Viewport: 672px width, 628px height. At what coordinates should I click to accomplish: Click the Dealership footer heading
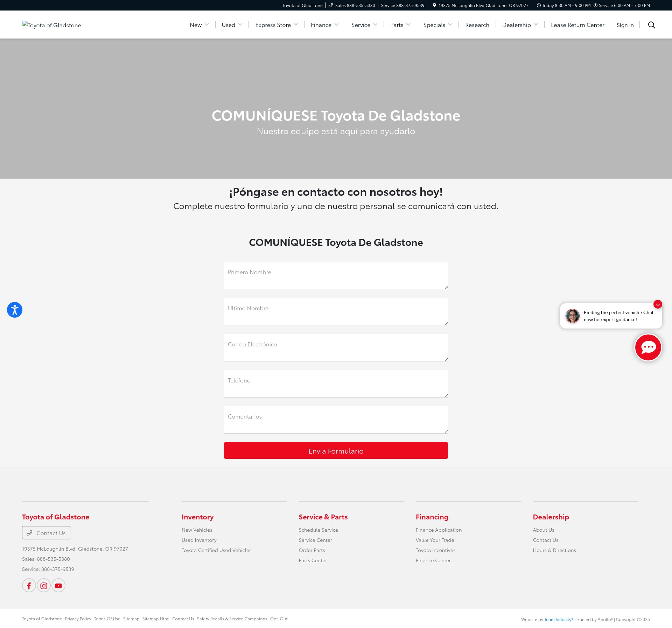click(x=551, y=517)
